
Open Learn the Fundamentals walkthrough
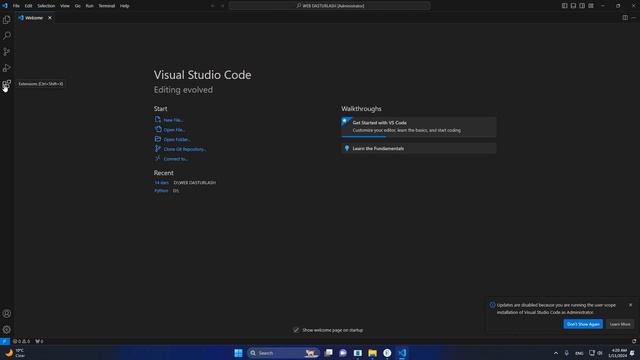coord(419,149)
